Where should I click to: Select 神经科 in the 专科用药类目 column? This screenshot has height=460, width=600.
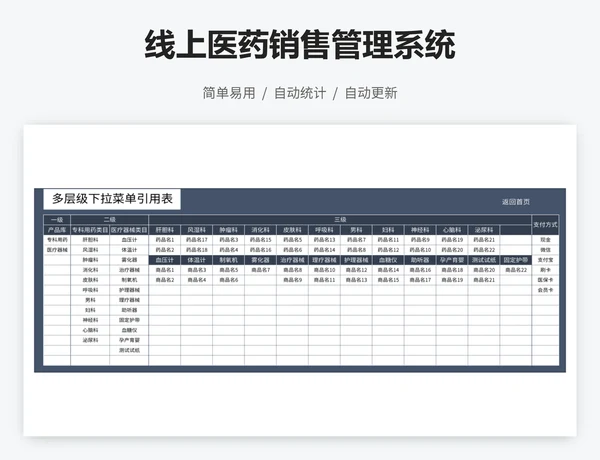[90, 320]
